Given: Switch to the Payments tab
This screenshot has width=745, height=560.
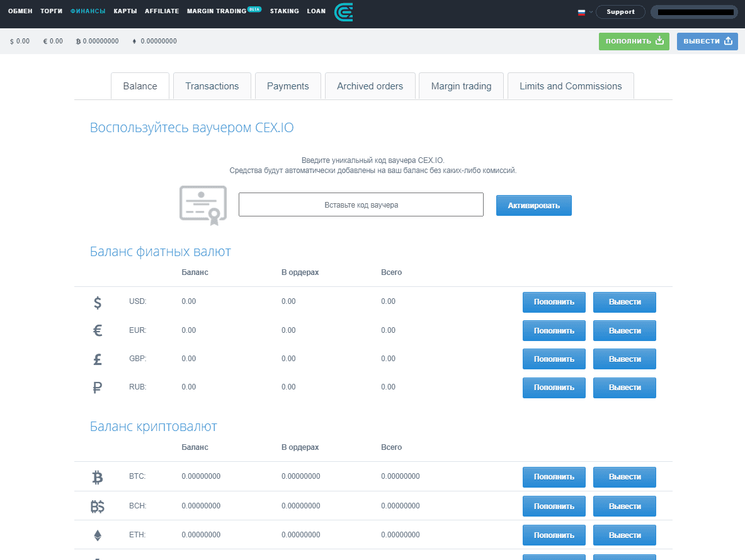Looking at the screenshot, I should (288, 86).
